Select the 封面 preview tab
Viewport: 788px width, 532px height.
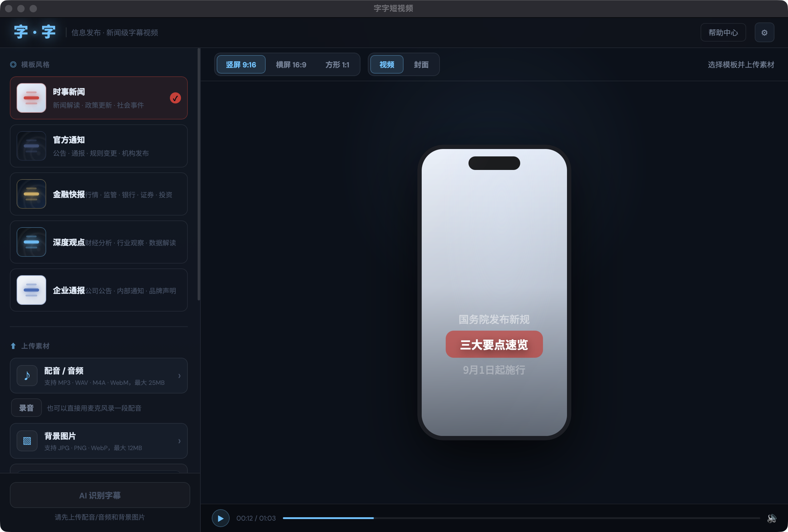[x=421, y=64]
